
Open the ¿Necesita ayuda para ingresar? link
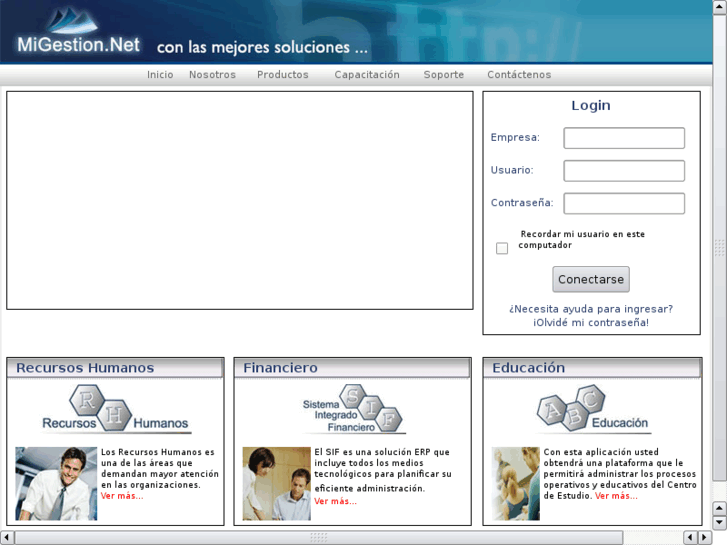591,309
